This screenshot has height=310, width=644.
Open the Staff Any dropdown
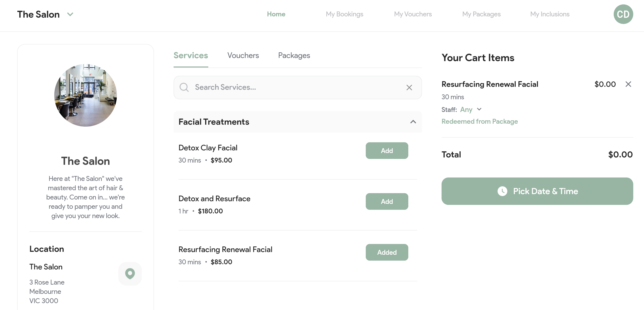tap(471, 110)
